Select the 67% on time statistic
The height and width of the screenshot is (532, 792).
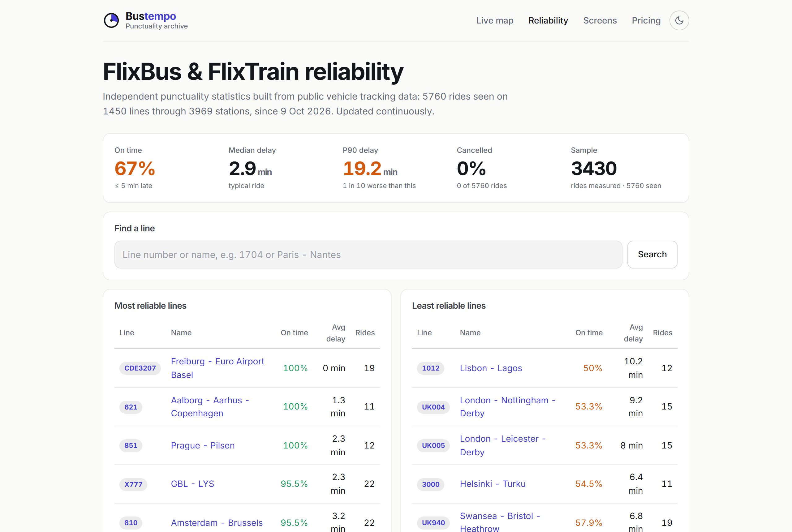click(x=135, y=169)
